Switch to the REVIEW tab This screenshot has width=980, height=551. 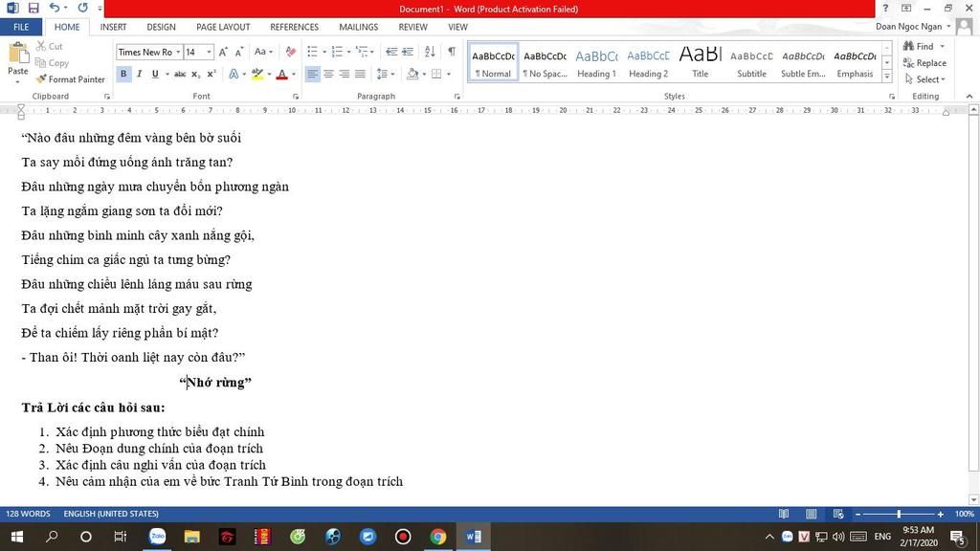tap(413, 27)
